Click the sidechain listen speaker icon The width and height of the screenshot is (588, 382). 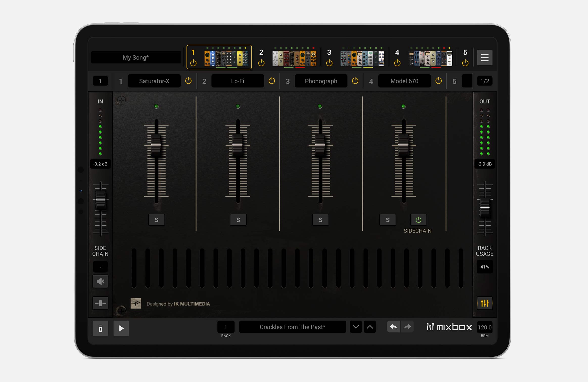point(100,281)
